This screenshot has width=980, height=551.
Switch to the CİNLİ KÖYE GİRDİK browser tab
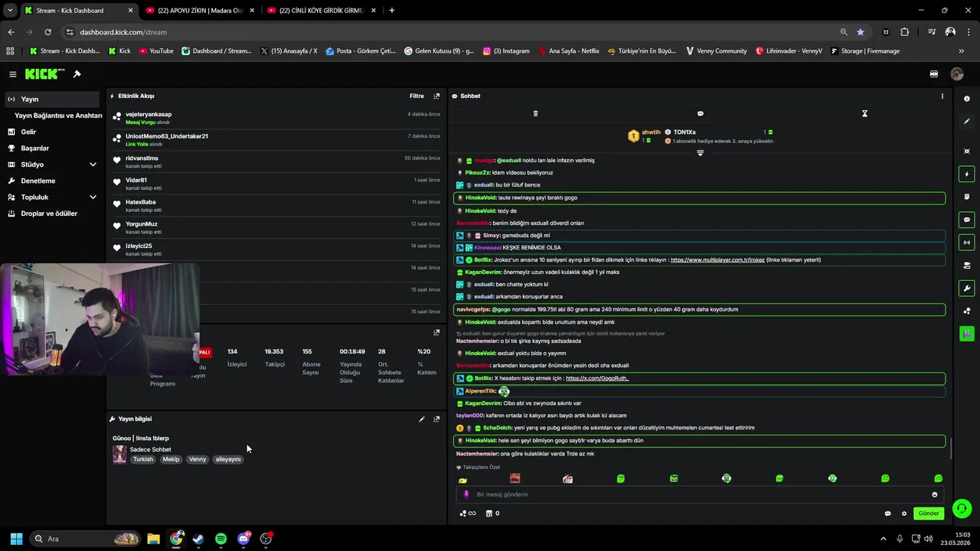321,10
